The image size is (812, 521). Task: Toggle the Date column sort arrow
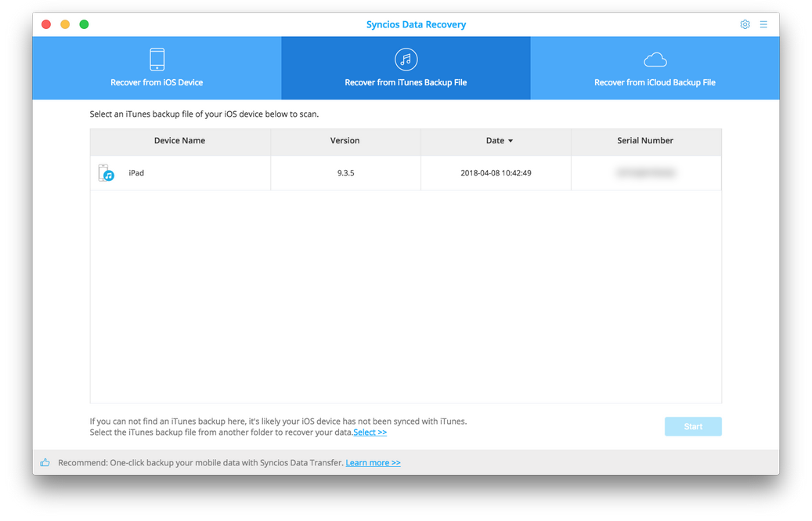(510, 141)
